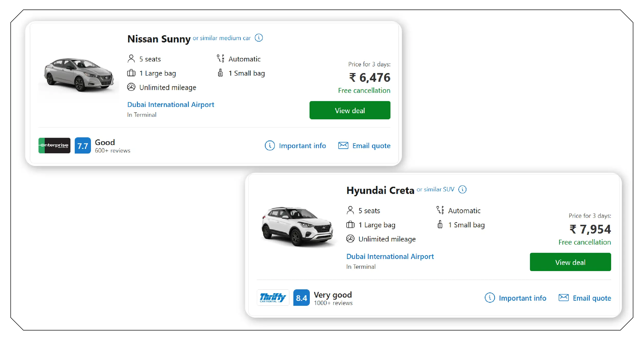Viewport: 644px width, 340px height.
Task: Click the unlimited mileage speedometer icon on Nissan Sunny
Action: coord(131,87)
